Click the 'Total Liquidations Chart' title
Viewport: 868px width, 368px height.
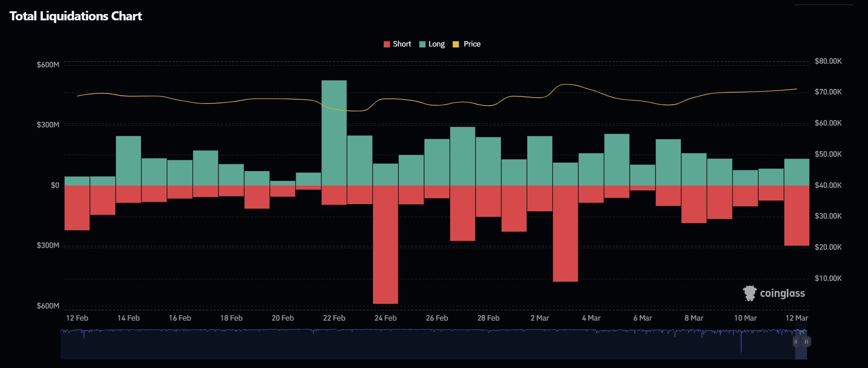[x=75, y=16]
